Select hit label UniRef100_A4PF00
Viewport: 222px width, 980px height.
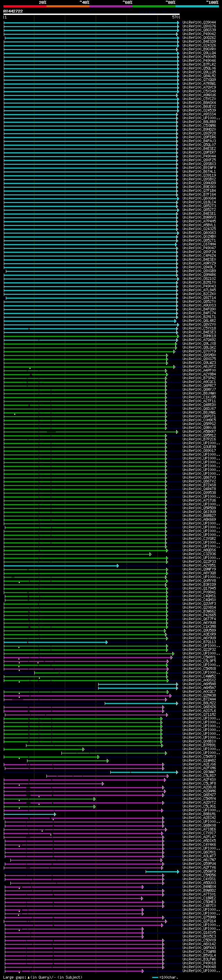click(x=199, y=370)
